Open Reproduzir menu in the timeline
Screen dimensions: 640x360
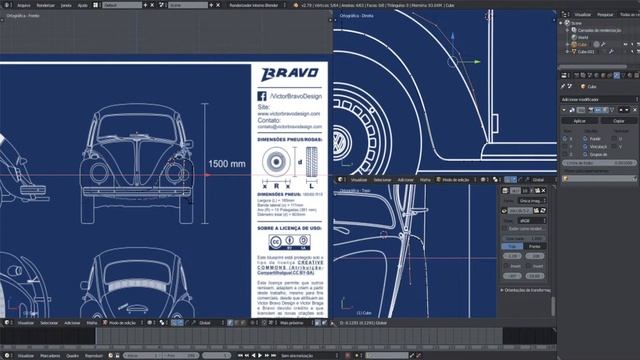[94, 356]
